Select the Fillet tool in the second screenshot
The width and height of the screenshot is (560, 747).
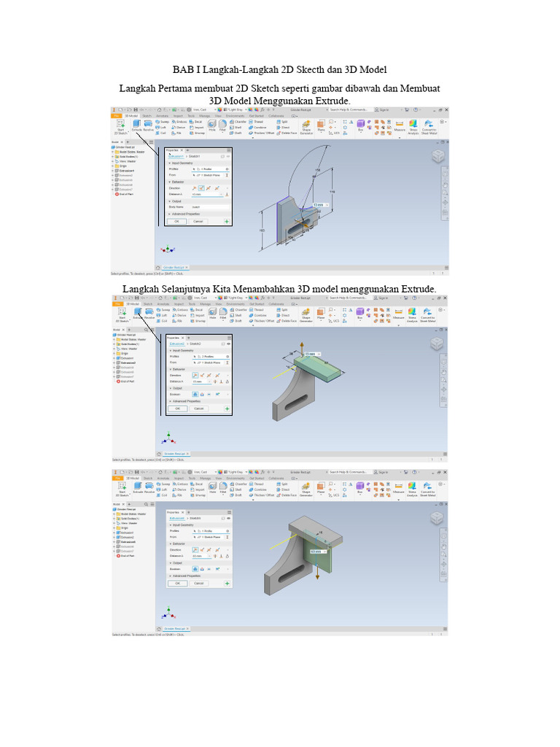point(223,314)
